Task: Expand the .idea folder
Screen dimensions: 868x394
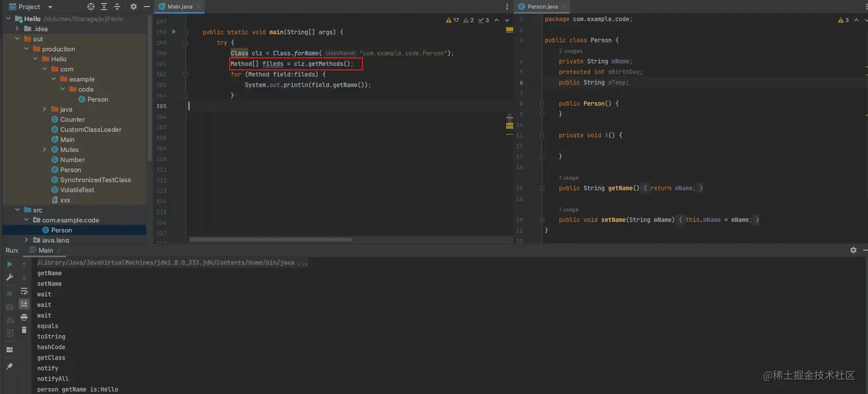Action: tap(17, 29)
